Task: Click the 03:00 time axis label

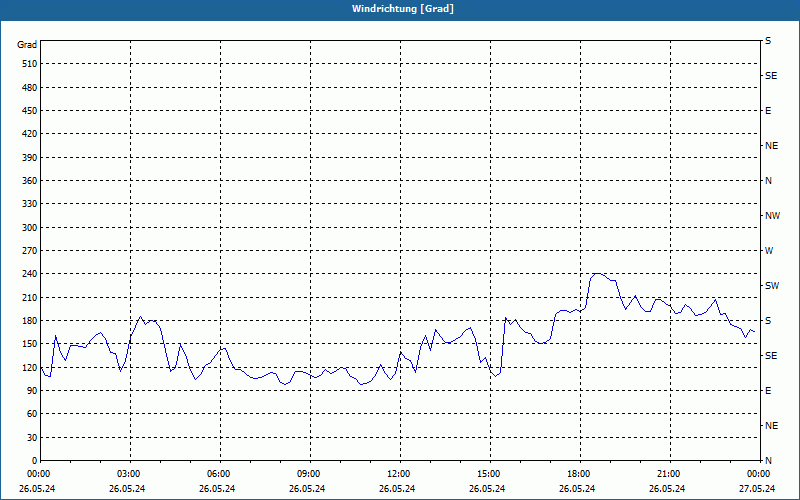Action: (x=131, y=473)
